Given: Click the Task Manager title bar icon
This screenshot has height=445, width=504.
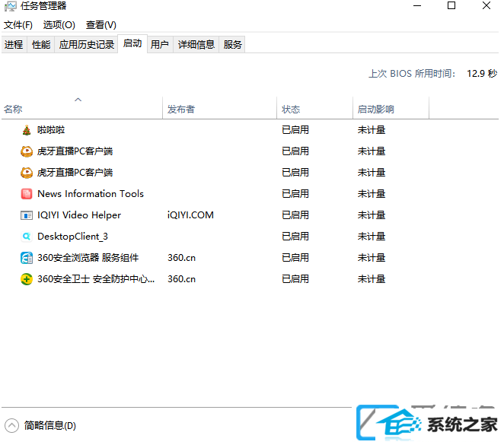Looking at the screenshot, I should coord(11,6).
